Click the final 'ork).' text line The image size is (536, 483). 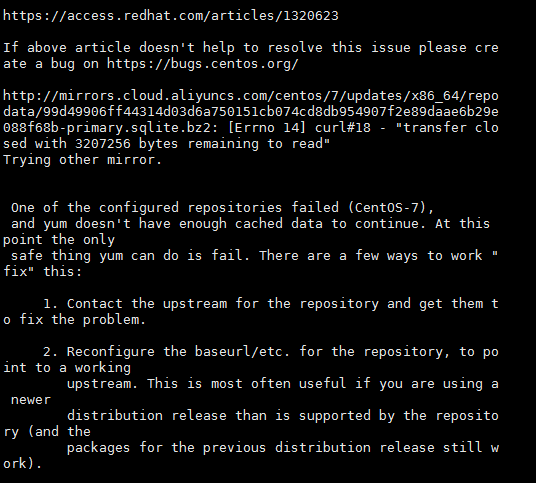[22, 464]
